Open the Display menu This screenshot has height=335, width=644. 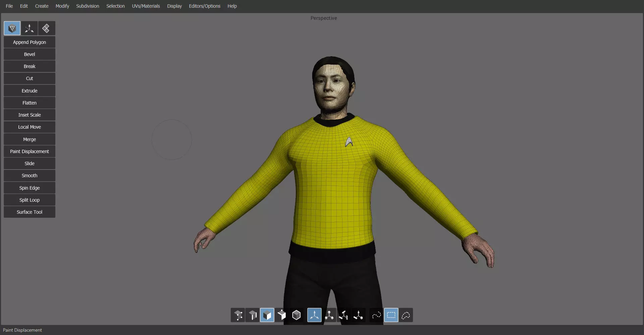174,6
